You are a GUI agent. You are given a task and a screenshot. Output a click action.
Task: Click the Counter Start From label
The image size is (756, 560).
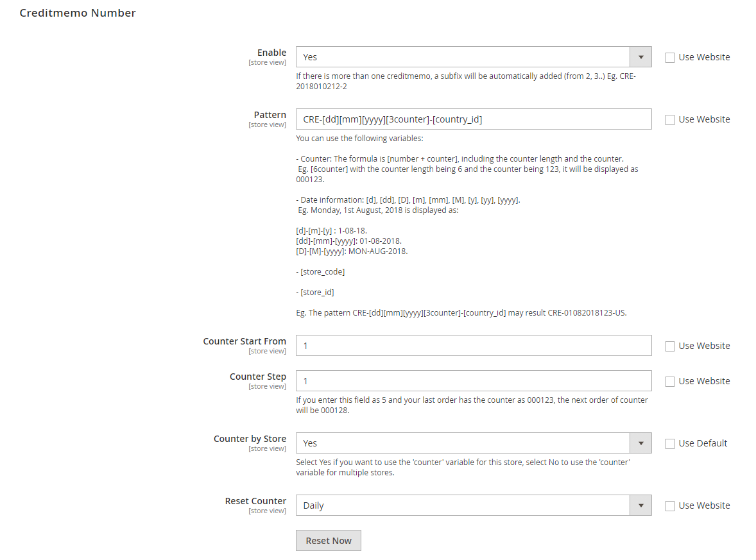(x=245, y=341)
